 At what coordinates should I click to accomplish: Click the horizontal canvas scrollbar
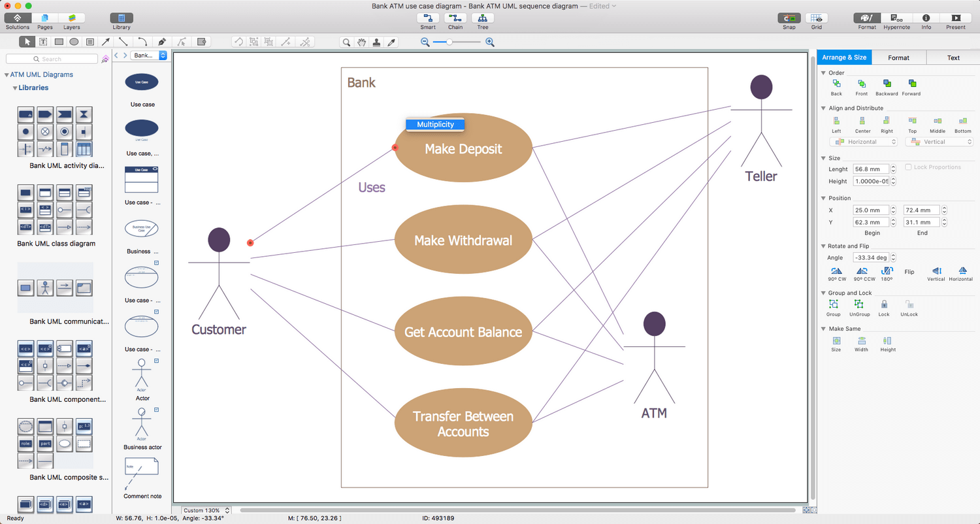pos(517,510)
